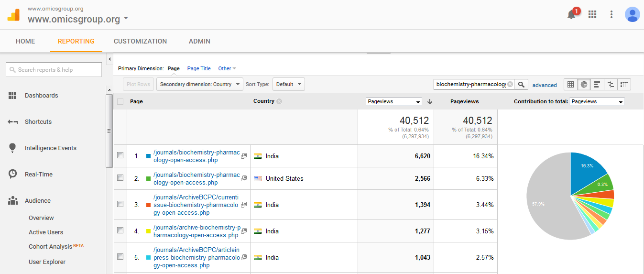644x274 pixels.
Task: Click the Real-Time clock icon
Action: (13, 175)
